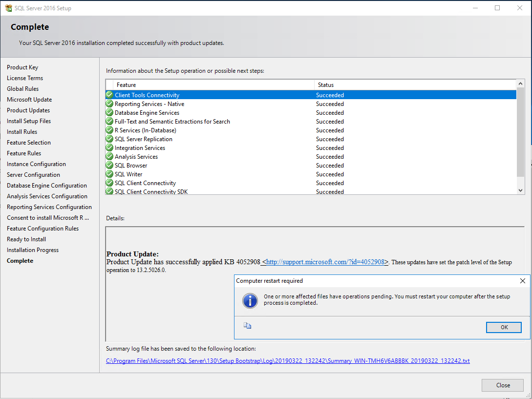The image size is (532, 399).
Task: Click green check icon beside Database Engine Services
Action: (x=109, y=112)
